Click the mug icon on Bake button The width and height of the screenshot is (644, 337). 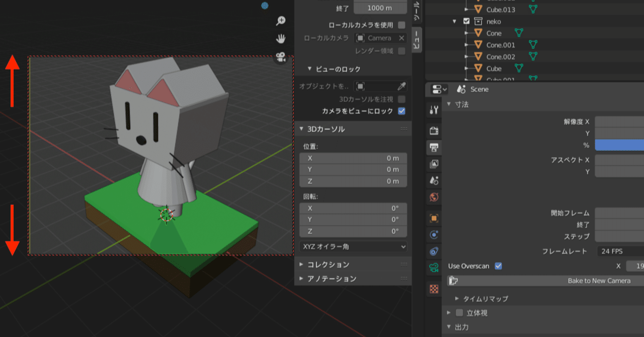click(x=453, y=281)
